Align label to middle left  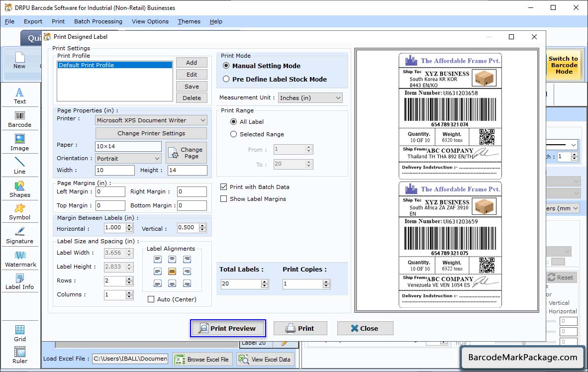[x=158, y=271]
